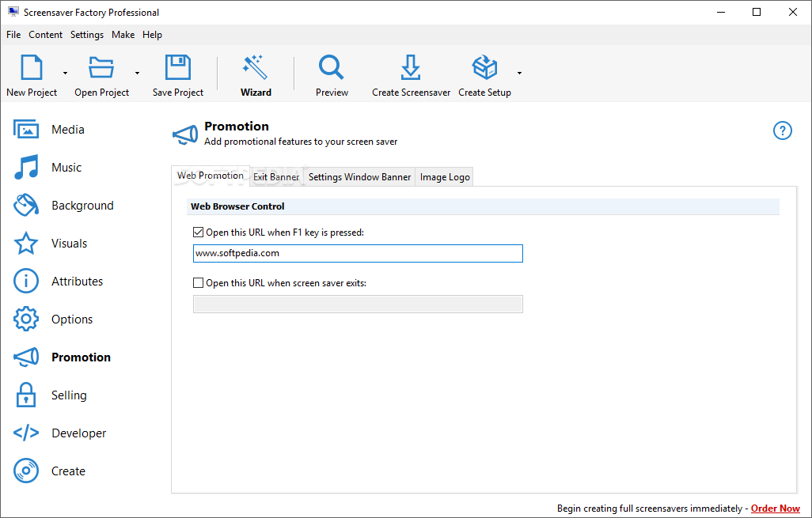Enable Open URL when screen saver exits
This screenshot has width=812, height=518.
point(199,282)
